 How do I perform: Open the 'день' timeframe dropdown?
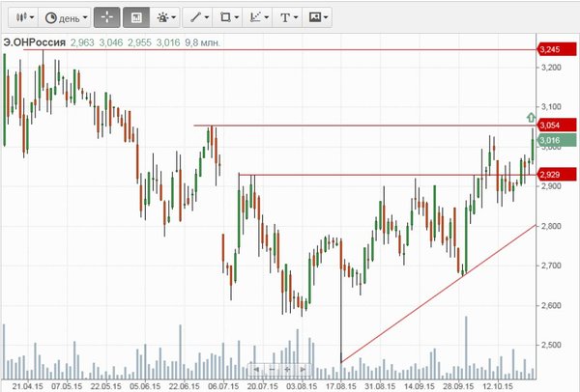click(x=67, y=17)
